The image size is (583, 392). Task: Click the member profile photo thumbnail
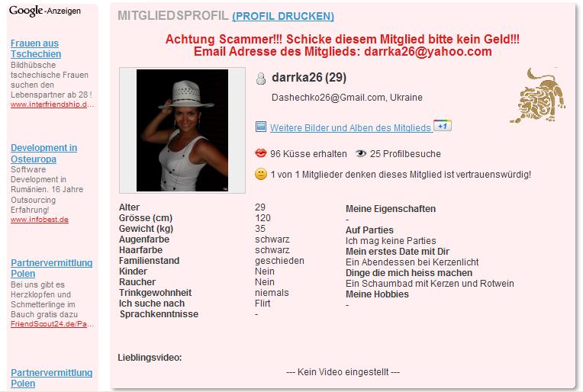(x=182, y=130)
